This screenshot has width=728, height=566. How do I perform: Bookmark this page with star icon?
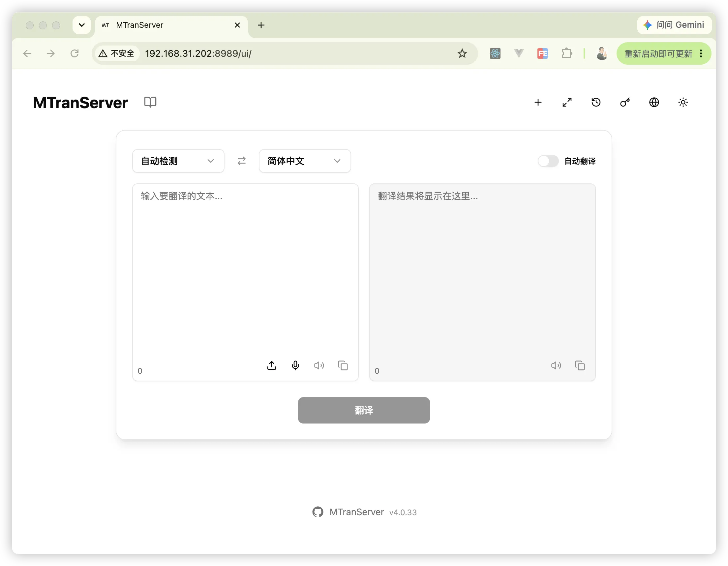[x=462, y=53]
